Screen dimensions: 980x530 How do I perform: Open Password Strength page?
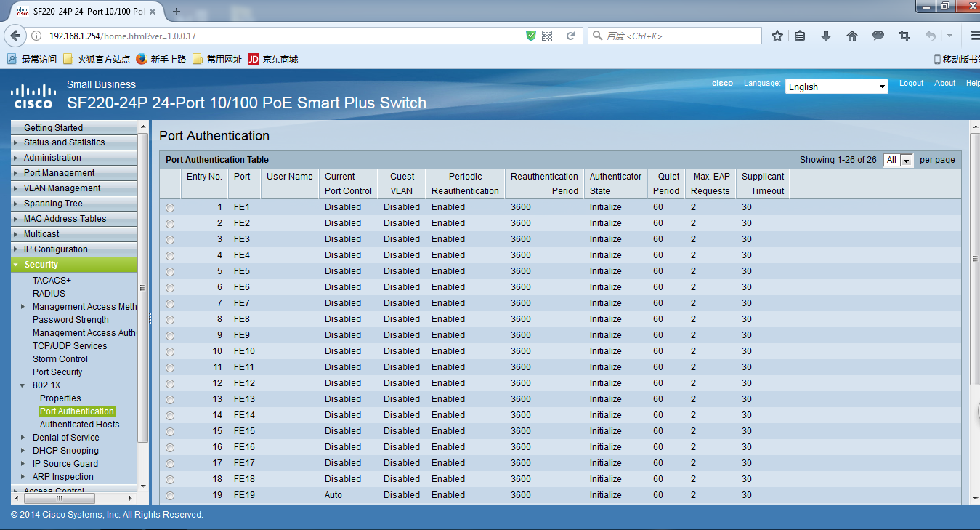[70, 320]
